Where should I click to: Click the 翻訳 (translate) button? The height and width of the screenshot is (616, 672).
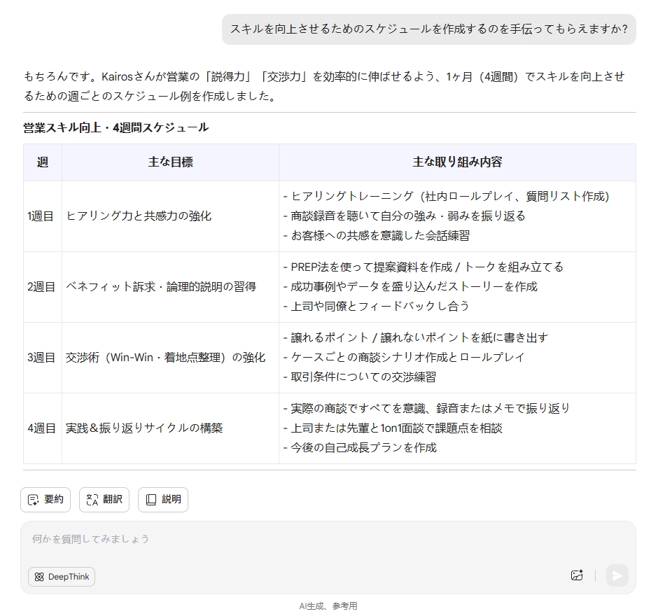(x=104, y=499)
